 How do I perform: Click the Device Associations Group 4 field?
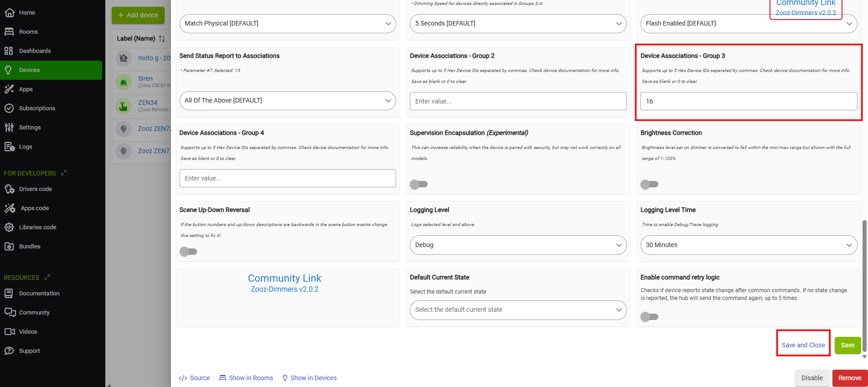click(288, 178)
